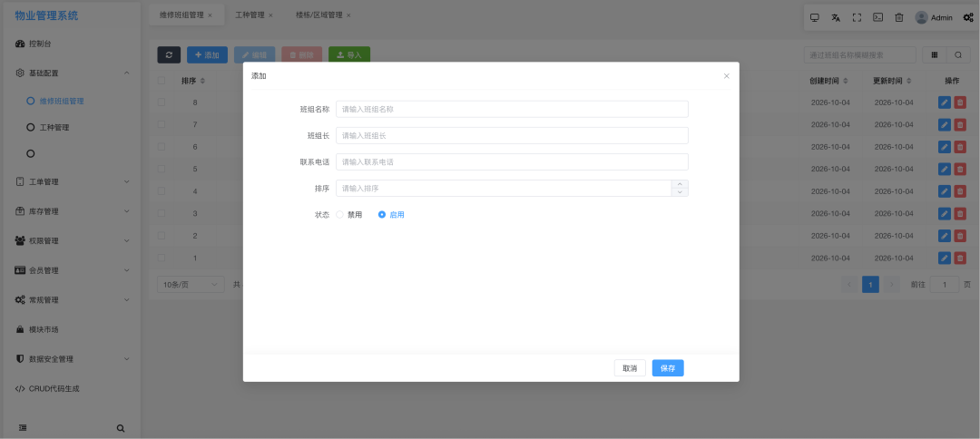
Task: Open 工种管理 in sidebar
Action: (x=54, y=127)
